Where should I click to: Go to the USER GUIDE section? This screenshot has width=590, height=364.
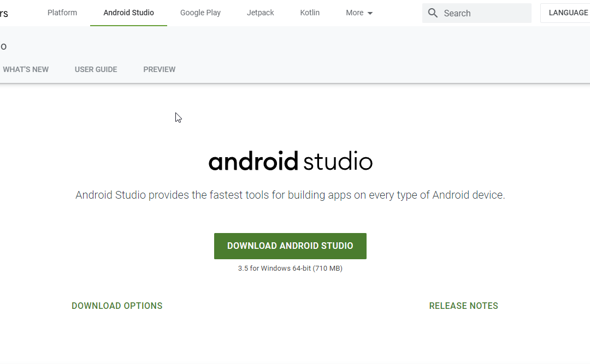[x=96, y=69]
